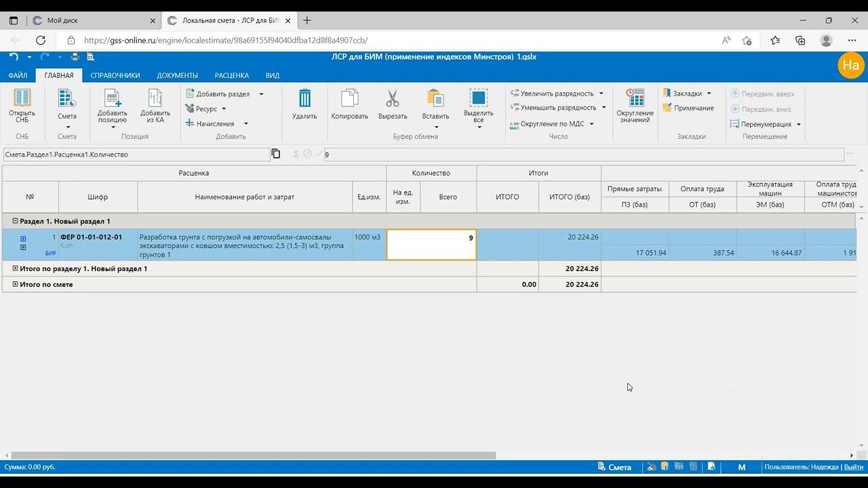Switch to the СПРАВОЧНИКИ ribbon tab
Image resolution: width=868 pixels, height=488 pixels.
tap(115, 75)
